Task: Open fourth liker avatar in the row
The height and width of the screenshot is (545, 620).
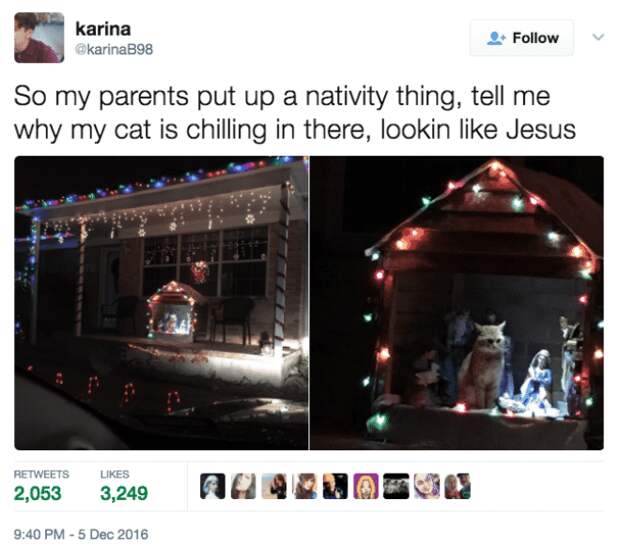Action: (x=304, y=486)
